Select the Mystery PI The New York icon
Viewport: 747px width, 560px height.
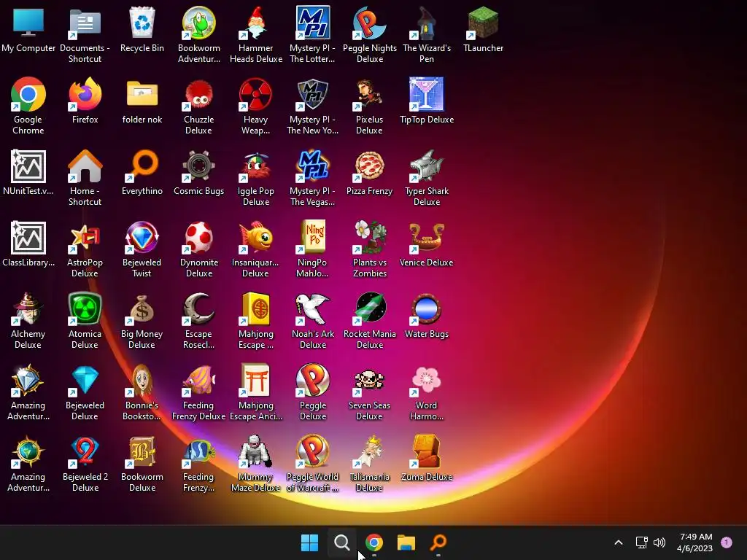click(x=312, y=94)
